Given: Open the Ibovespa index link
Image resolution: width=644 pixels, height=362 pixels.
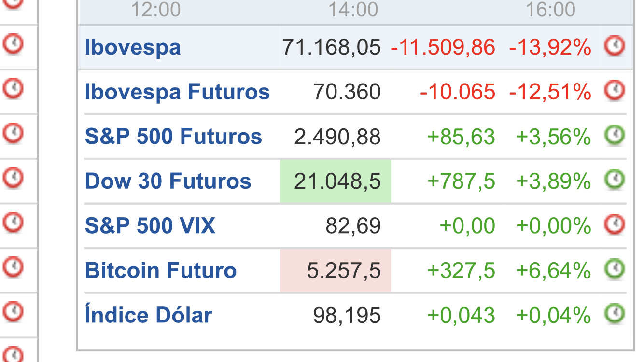Looking at the screenshot, I should tap(133, 47).
